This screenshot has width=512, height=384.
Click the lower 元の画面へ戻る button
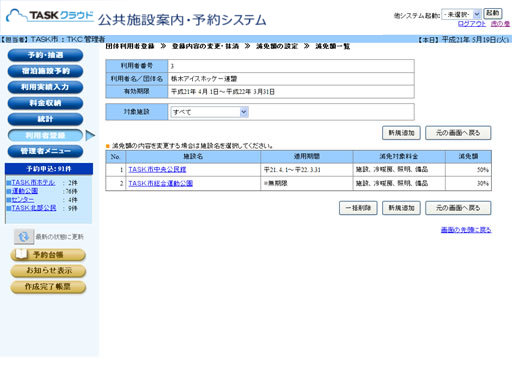[458, 208]
